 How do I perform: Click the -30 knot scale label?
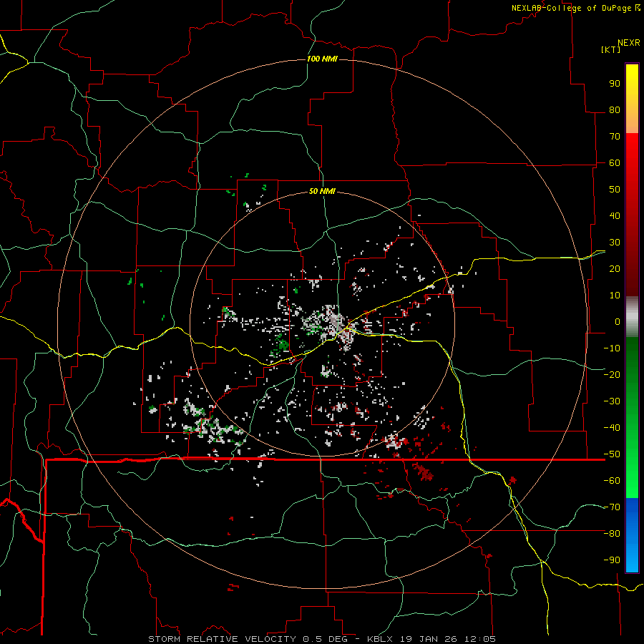[612, 401]
